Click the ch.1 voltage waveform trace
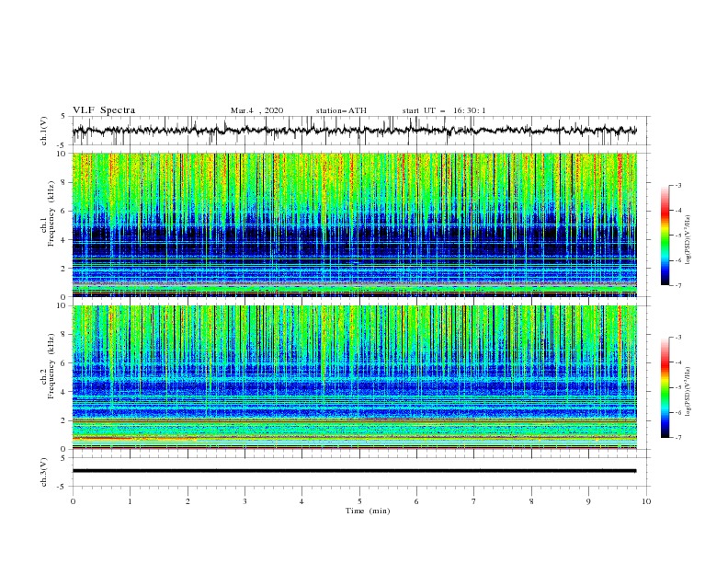Screen dimensions: 728x563 coord(354,131)
